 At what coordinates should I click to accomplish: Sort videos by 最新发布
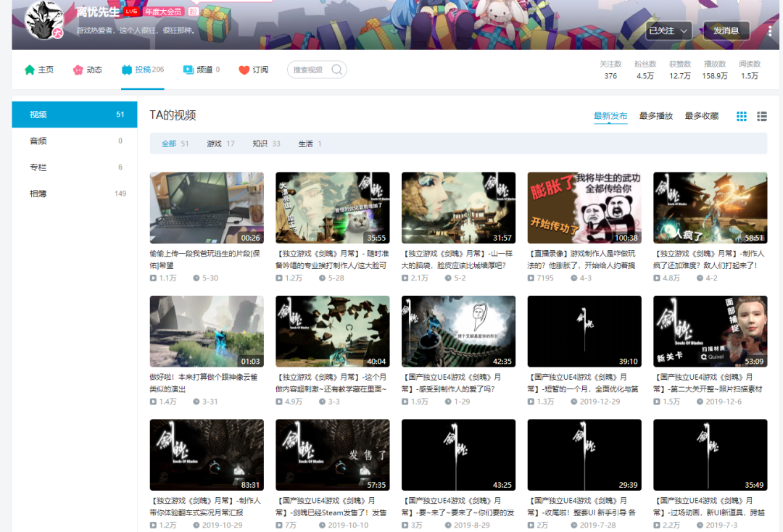click(x=610, y=116)
